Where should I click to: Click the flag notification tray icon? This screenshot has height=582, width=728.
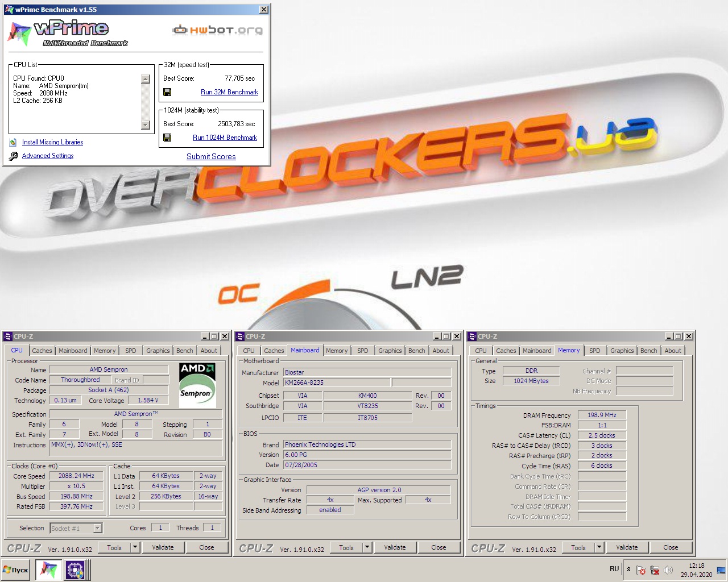pos(641,569)
